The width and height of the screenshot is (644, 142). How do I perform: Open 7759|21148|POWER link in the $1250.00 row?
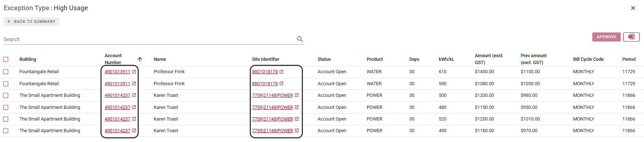(272, 119)
